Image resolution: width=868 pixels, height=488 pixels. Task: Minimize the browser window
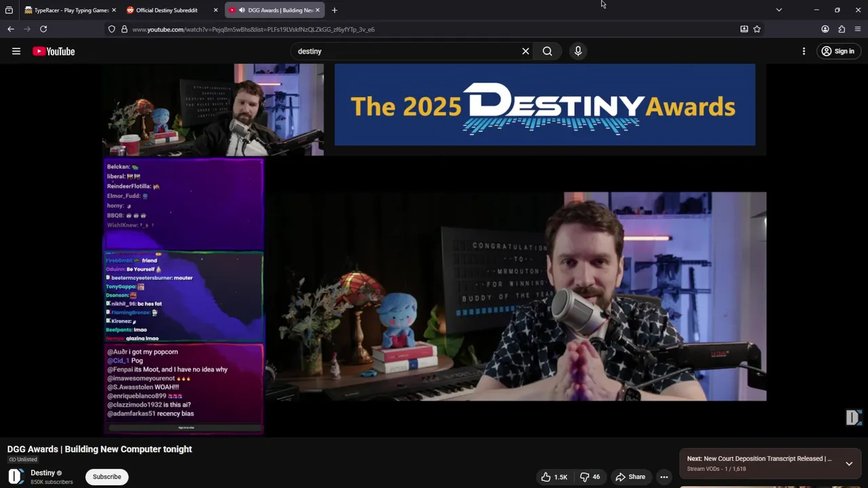point(816,10)
